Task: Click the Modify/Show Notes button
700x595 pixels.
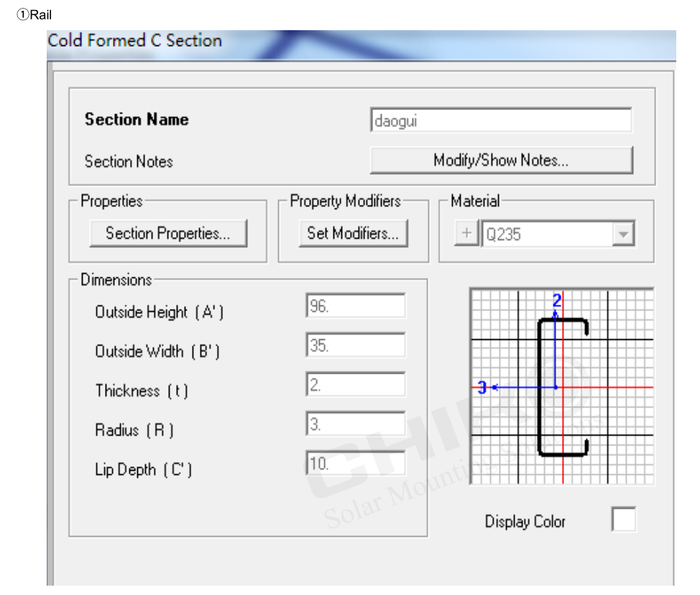Action: point(501,160)
